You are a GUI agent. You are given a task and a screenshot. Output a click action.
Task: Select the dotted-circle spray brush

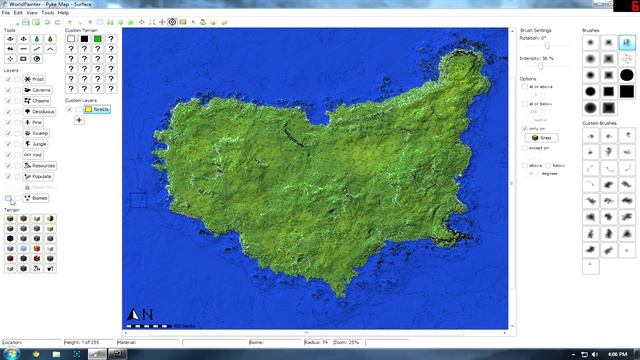pyautogui.click(x=627, y=59)
